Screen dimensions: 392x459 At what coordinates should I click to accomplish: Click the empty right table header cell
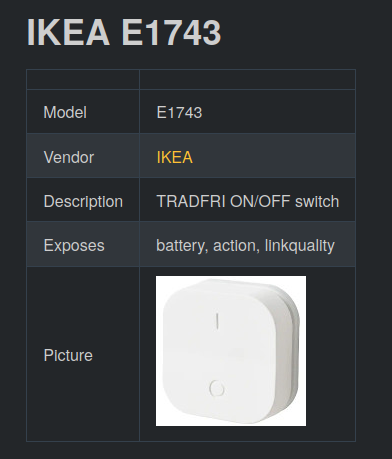click(x=248, y=80)
